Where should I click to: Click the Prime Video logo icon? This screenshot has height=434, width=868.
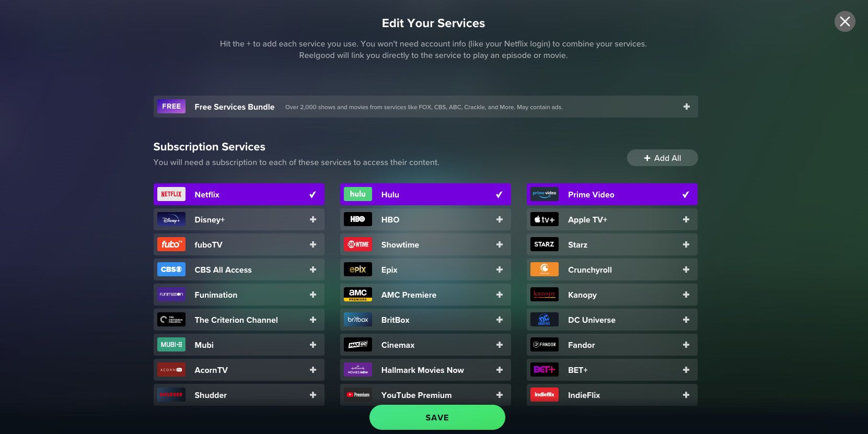[545, 194]
